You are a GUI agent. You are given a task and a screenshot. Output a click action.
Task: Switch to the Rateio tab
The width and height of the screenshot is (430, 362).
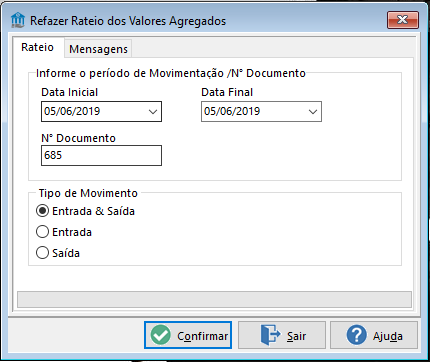[37, 48]
